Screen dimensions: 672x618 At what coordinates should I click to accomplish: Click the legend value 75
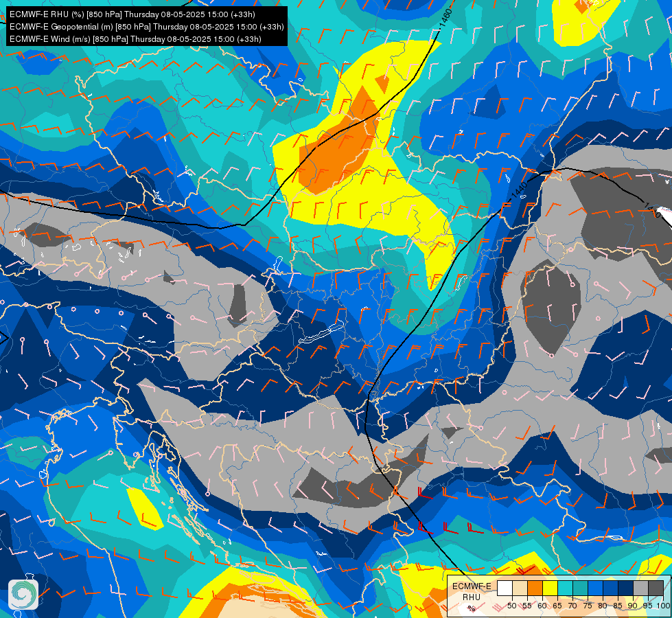tap(588, 606)
